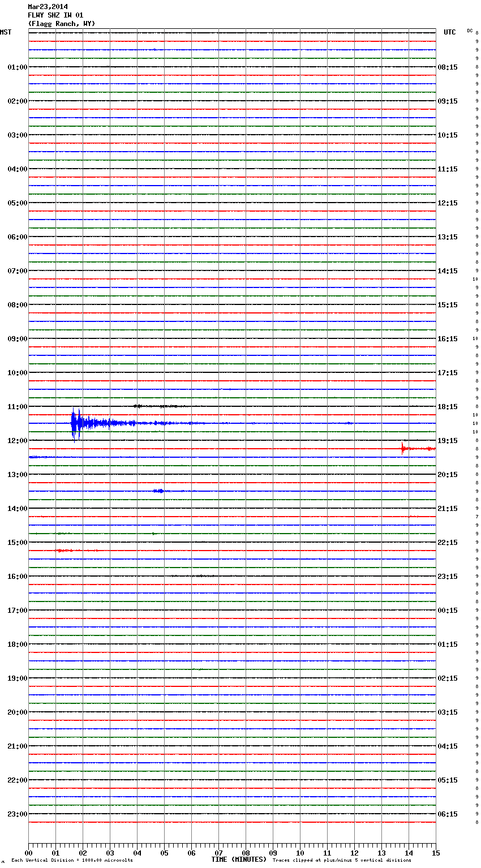The image size is (481, 868).
Task: Click the station name (Flagg Ranch, WY)
Action: 62,24
